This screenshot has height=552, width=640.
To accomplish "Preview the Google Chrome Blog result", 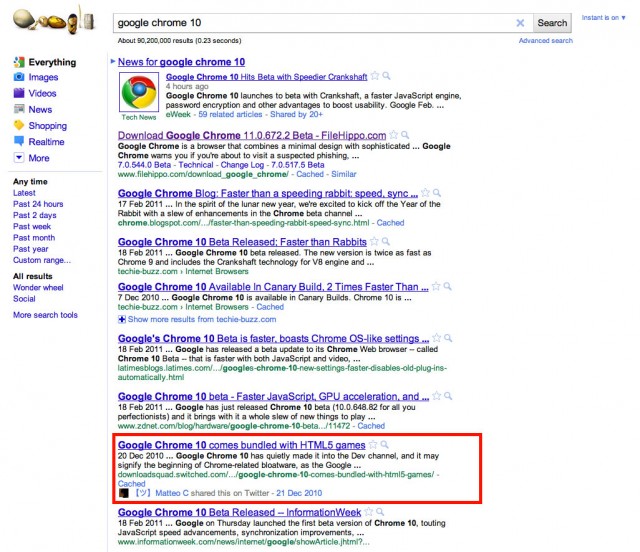I will [x=437, y=192].
